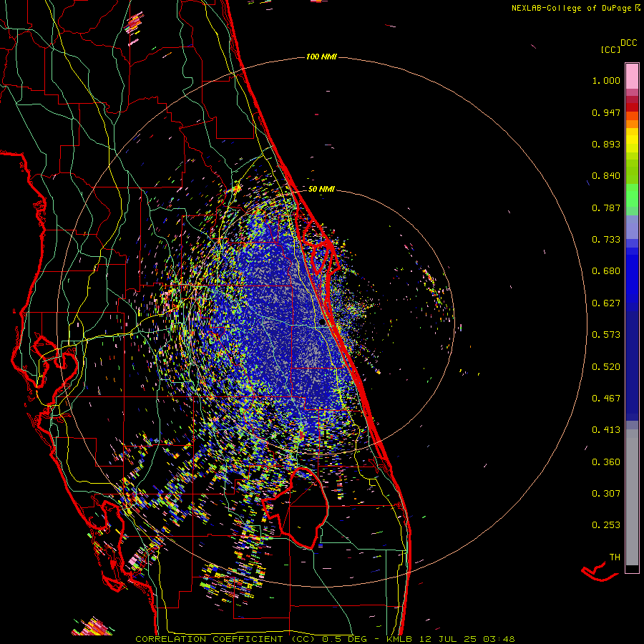Click the 12 JUL 25 date text
This screenshot has height=644, width=644.
tap(448, 639)
